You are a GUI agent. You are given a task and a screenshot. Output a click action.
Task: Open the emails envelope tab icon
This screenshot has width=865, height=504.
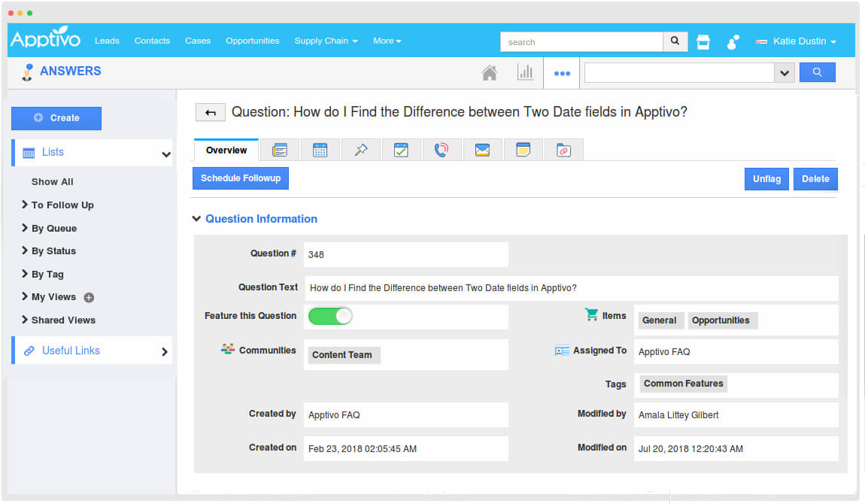(482, 150)
